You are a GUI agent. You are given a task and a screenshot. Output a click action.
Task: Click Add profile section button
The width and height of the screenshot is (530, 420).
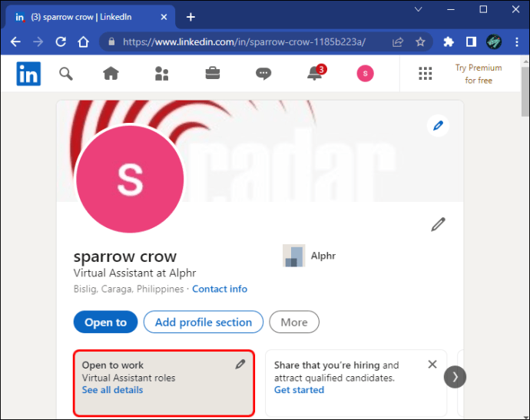tap(204, 322)
